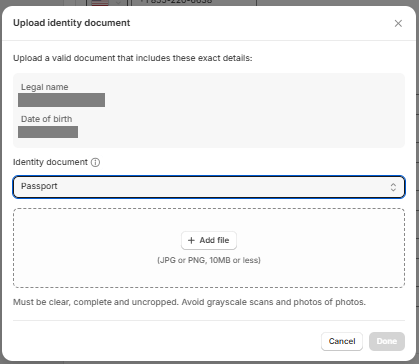Click the JPG or PNG size hint text
The width and height of the screenshot is (419, 364).
click(x=209, y=260)
